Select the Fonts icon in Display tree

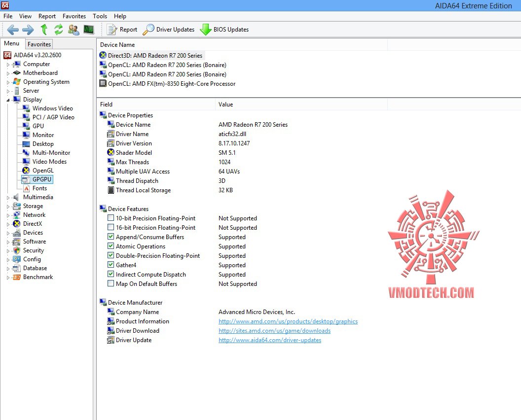(x=26, y=188)
